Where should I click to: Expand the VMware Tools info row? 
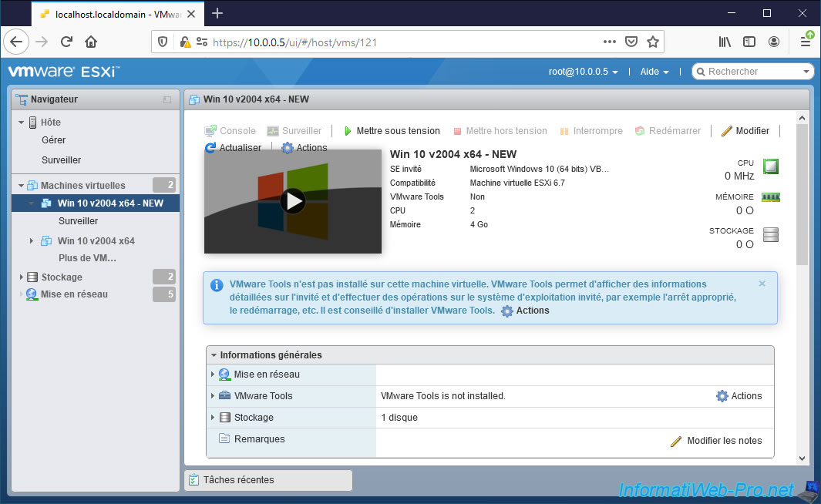(213, 395)
